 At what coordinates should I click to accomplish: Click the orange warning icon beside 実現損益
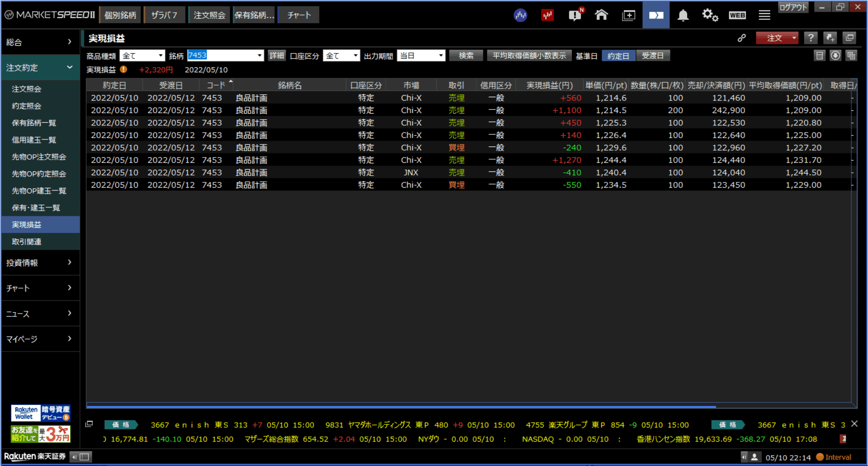pos(123,70)
